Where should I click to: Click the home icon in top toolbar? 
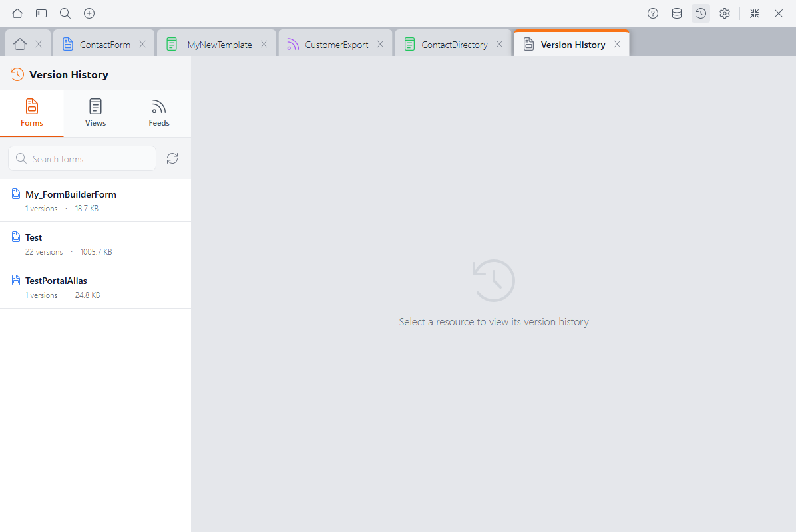coord(17,13)
